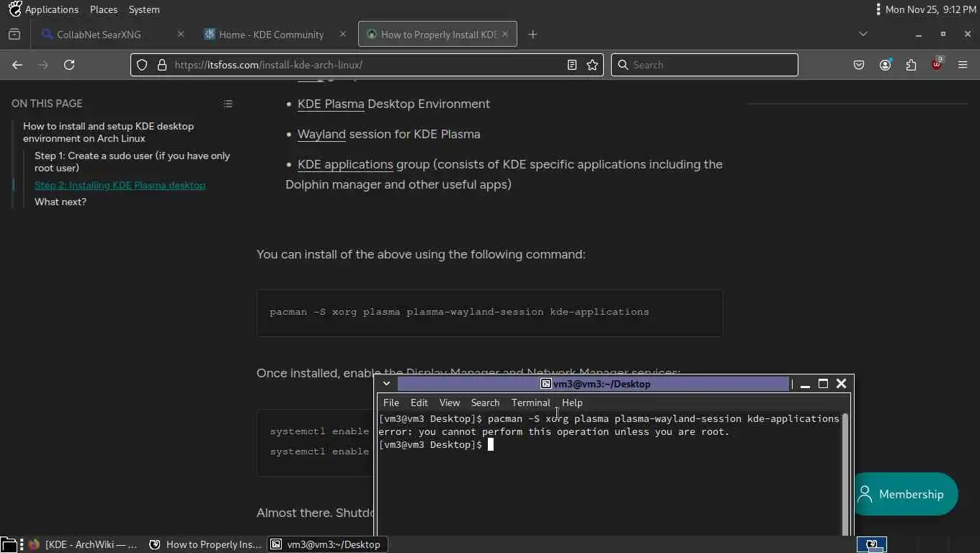Open How to install and setup KDE heading link

[108, 132]
